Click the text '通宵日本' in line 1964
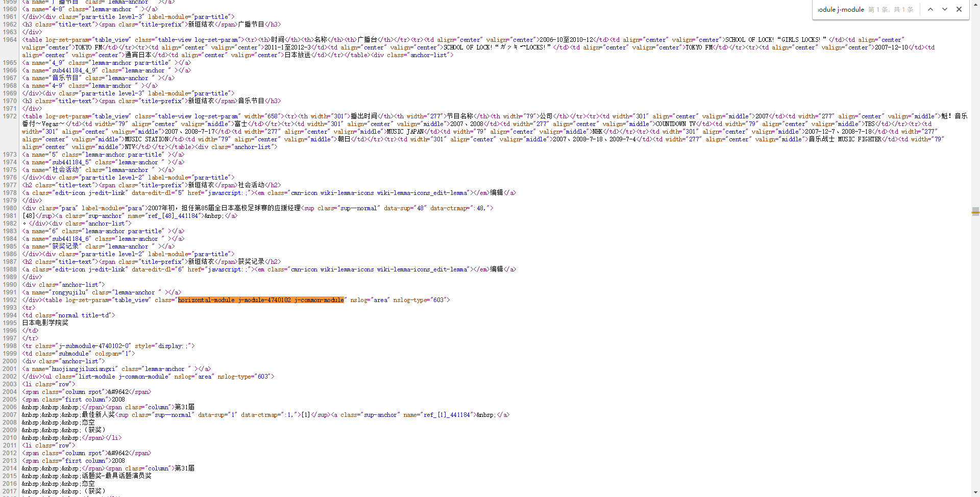The height and width of the screenshot is (497, 980). [138, 55]
